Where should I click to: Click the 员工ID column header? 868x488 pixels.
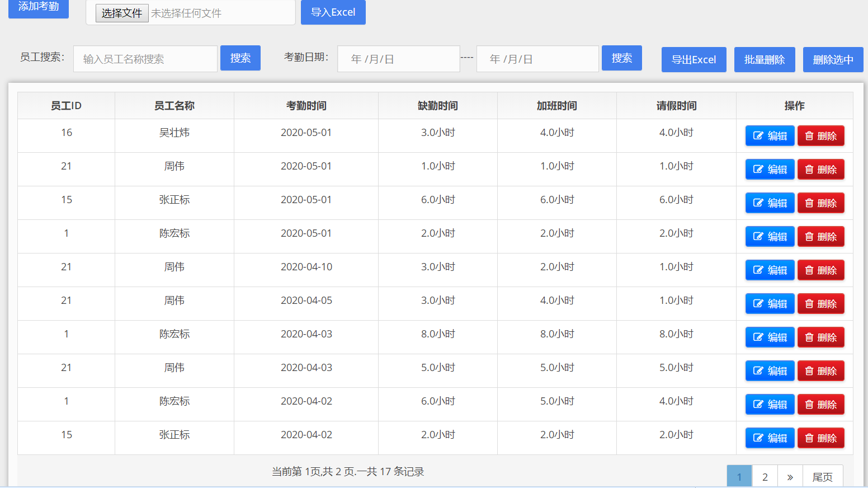[67, 106]
